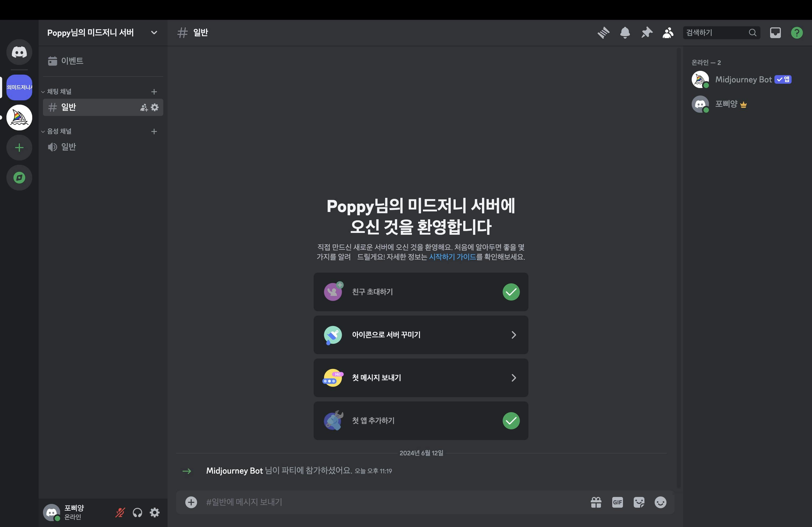
Task: Click the green help question mark icon
Action: (x=797, y=33)
